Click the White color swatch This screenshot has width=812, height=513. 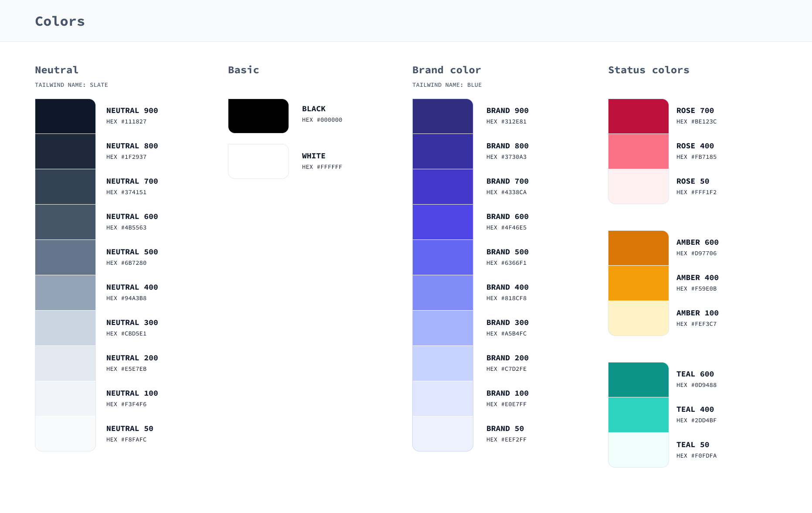(258, 161)
